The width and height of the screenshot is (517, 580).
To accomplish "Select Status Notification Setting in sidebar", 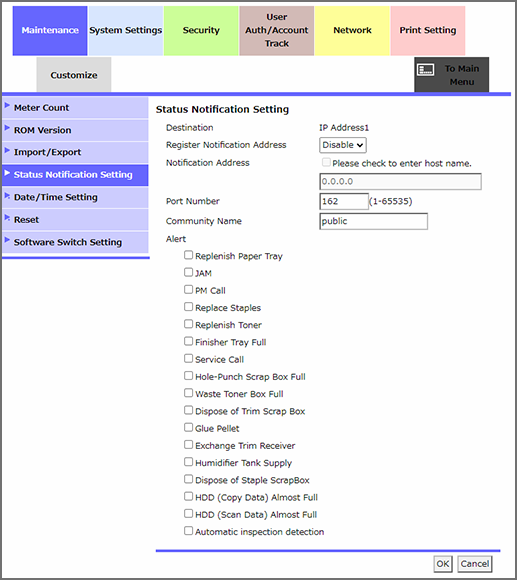I will tap(75, 175).
